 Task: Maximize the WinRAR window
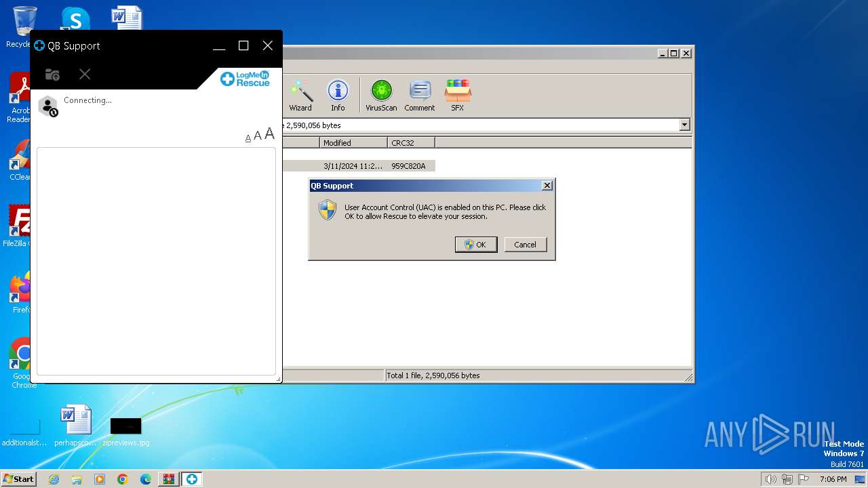click(x=674, y=54)
